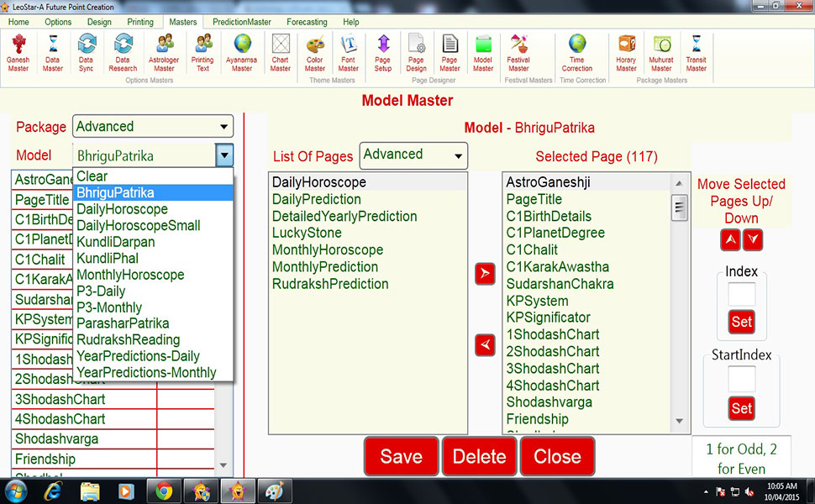Open Font Master
Screen dimensions: 815x504
(x=348, y=53)
